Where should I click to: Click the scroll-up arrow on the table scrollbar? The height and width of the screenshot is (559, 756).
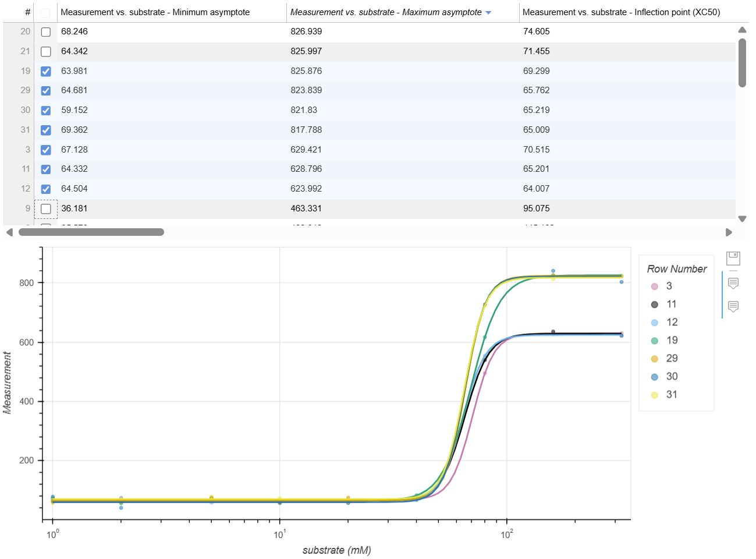tap(741, 30)
